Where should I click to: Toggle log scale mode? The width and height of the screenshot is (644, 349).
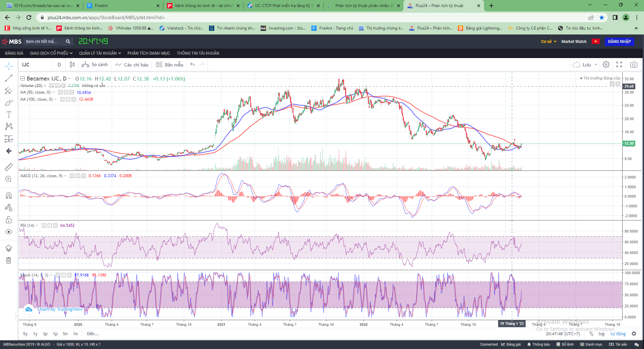[x=601, y=334]
